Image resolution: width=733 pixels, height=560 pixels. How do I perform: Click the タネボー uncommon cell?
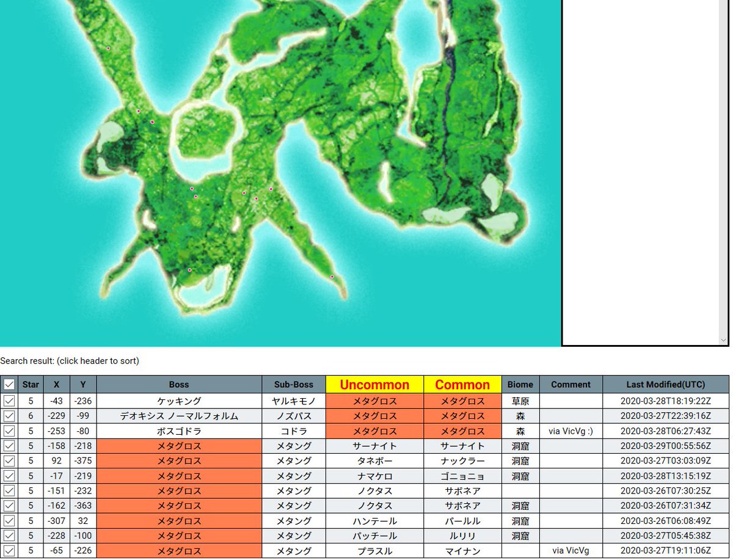point(374,461)
